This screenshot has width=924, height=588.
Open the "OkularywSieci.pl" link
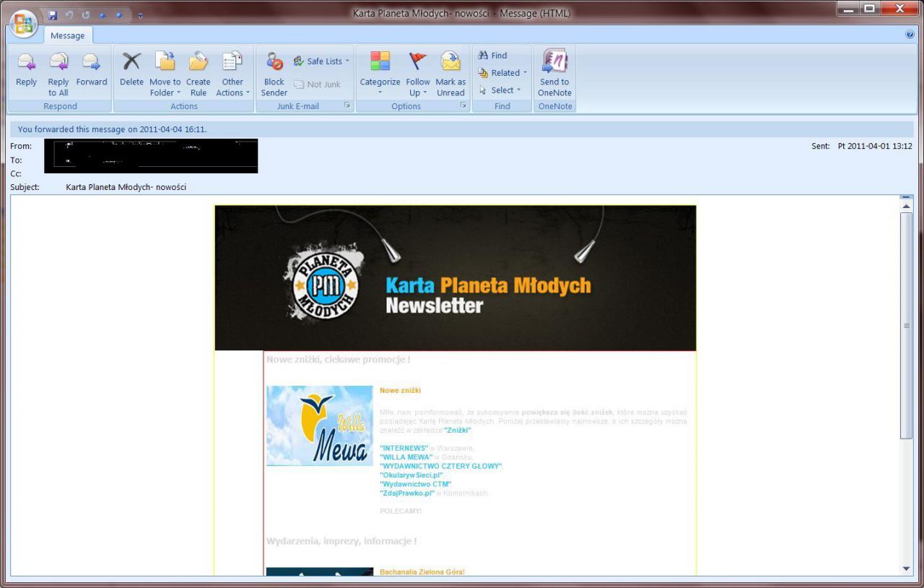411,475
